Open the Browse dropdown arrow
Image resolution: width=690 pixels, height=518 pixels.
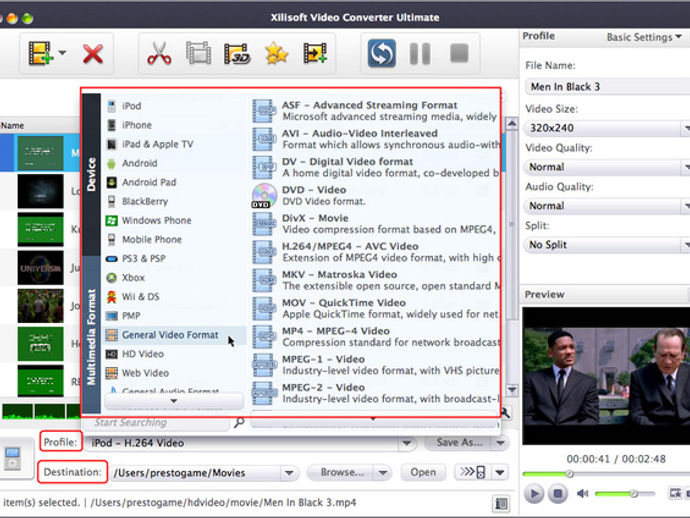383,473
